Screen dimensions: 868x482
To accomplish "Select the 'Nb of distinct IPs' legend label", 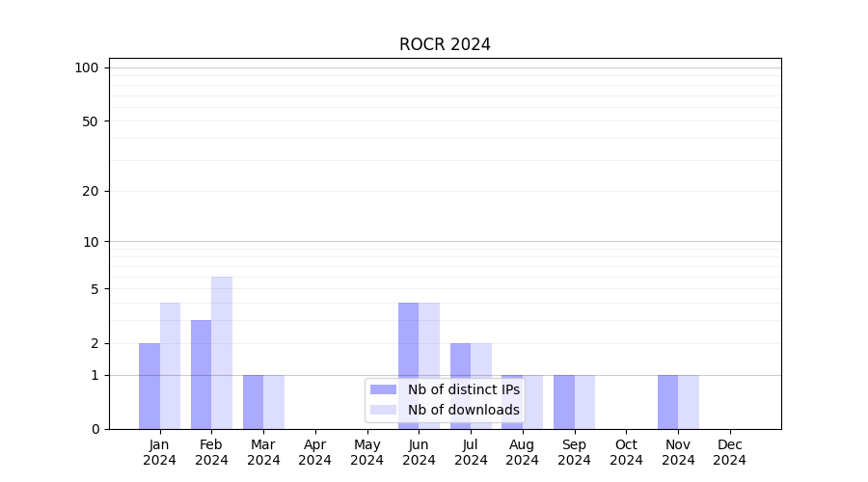I will pyautogui.click(x=463, y=389).
